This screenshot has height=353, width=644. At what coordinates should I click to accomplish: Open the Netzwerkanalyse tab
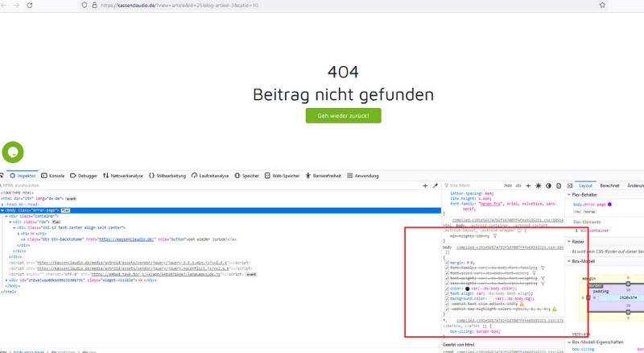(x=123, y=176)
